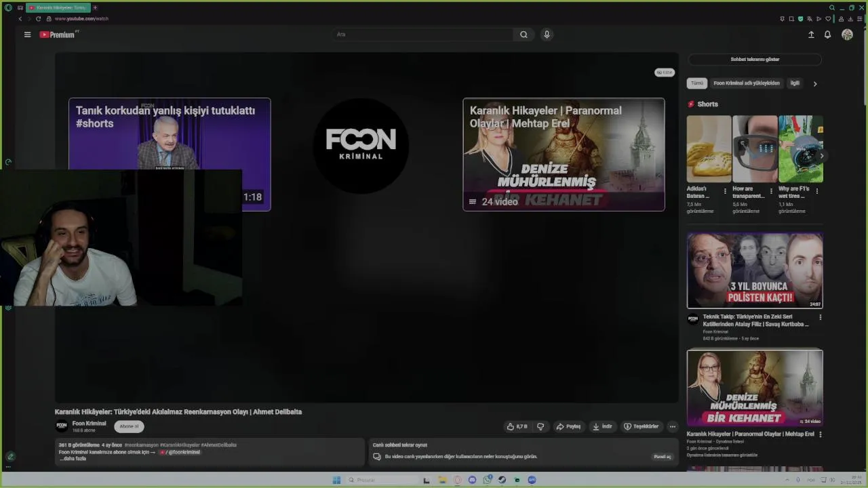
Task: Open the account avatar menu
Action: point(847,35)
